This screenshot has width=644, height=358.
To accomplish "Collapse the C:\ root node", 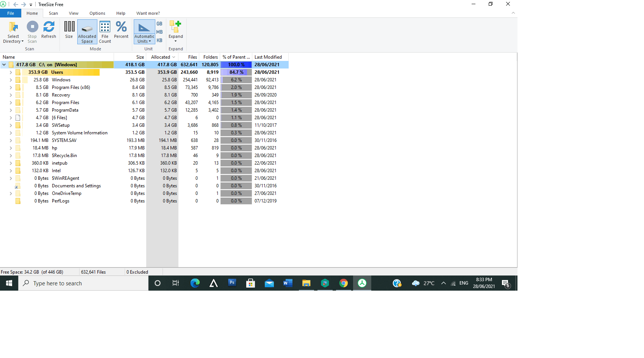I will pos(4,65).
